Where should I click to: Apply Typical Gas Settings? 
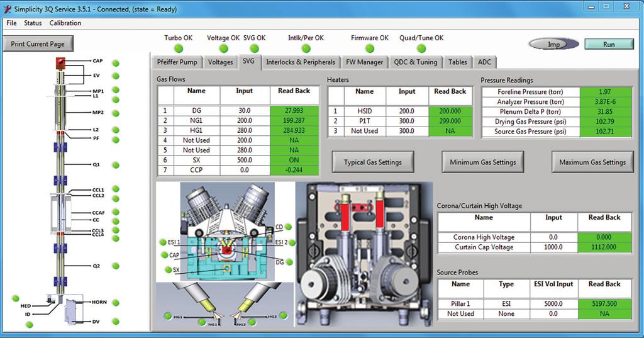tap(373, 162)
